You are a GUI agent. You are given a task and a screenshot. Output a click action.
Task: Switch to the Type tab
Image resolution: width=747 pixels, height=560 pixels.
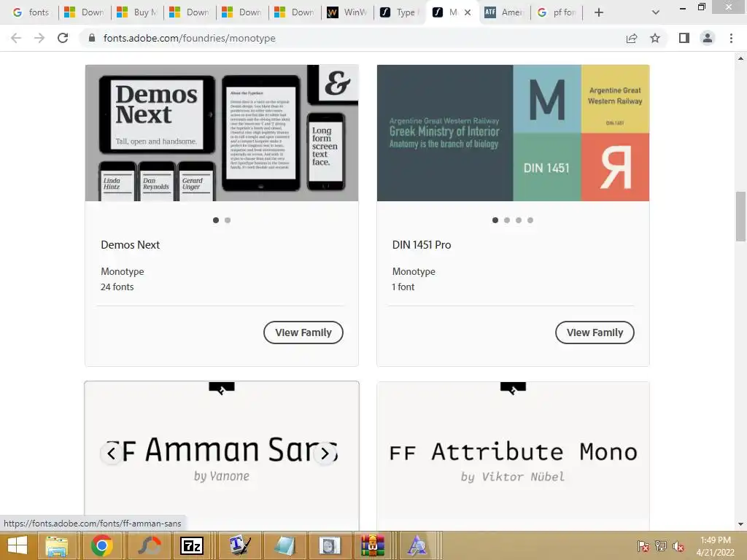[400, 12]
